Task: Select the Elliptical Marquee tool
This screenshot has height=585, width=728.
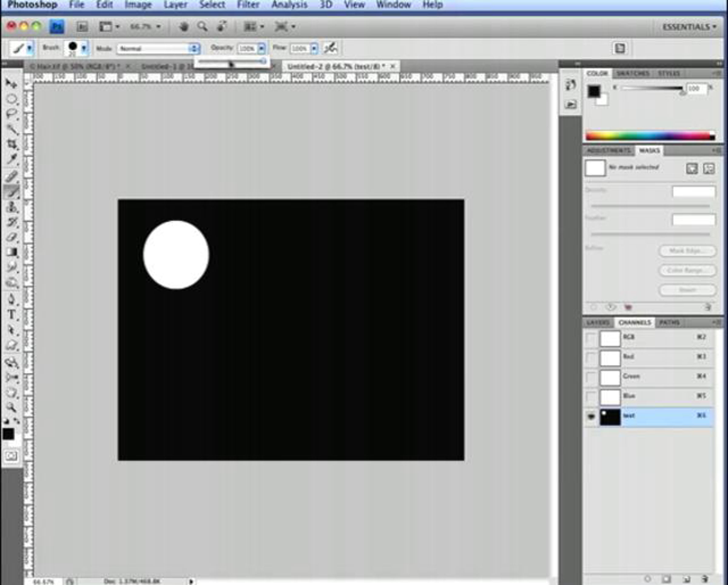Action: pos(12,99)
